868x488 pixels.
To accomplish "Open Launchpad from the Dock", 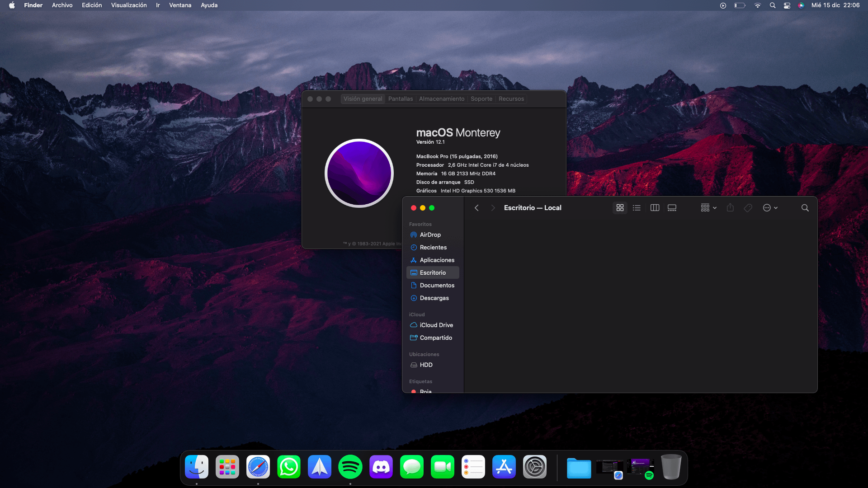I will click(227, 467).
